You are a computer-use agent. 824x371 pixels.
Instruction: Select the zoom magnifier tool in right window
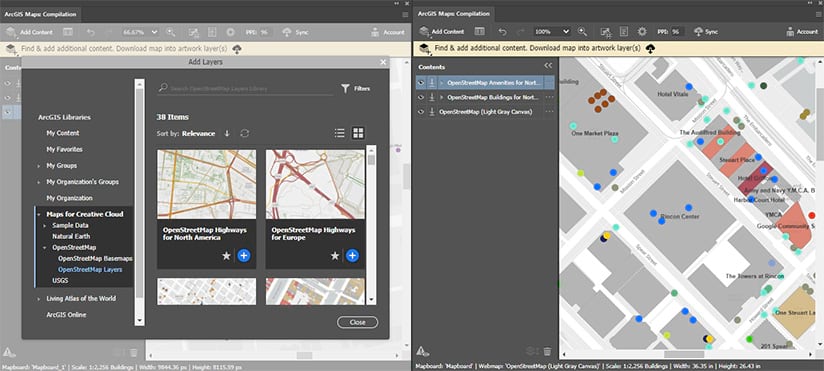coord(582,32)
